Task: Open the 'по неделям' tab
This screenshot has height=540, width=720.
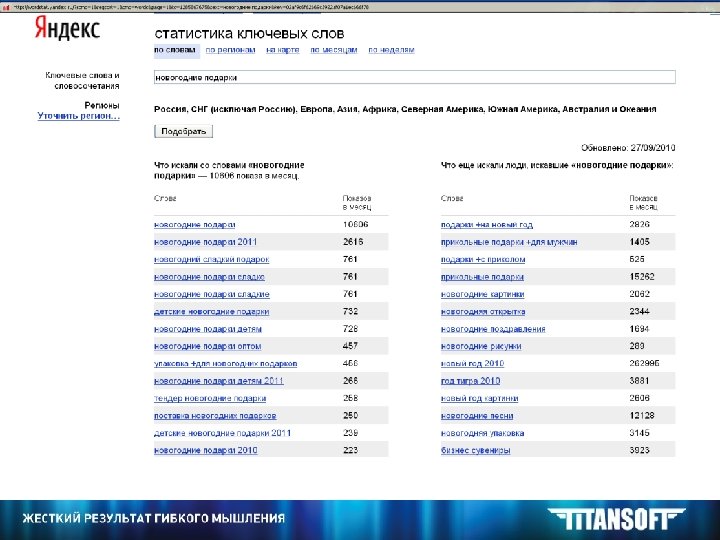Action: [x=391, y=50]
